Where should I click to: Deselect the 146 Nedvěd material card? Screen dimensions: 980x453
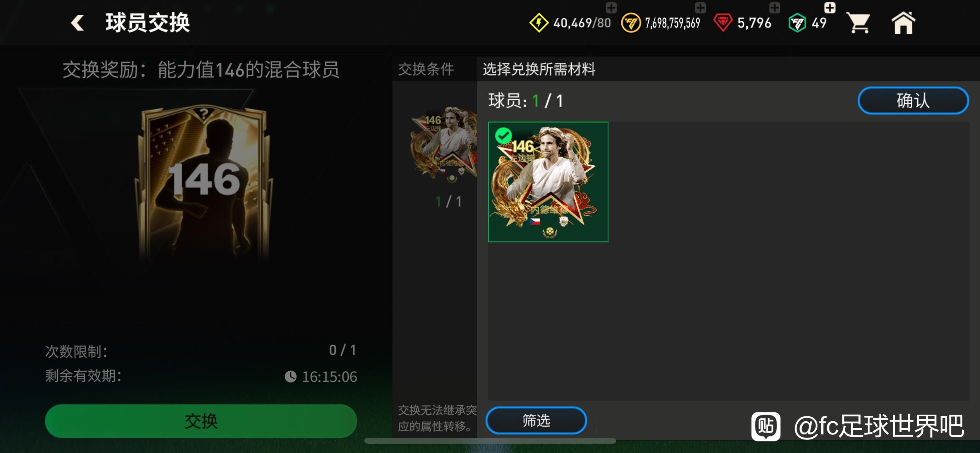tap(548, 182)
